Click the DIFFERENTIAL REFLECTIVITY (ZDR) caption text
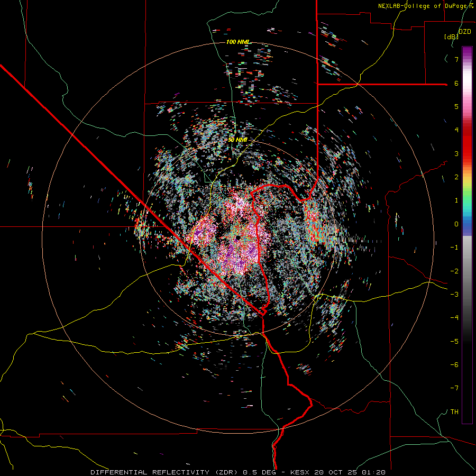The height and width of the screenshot is (476, 476). pos(165,472)
